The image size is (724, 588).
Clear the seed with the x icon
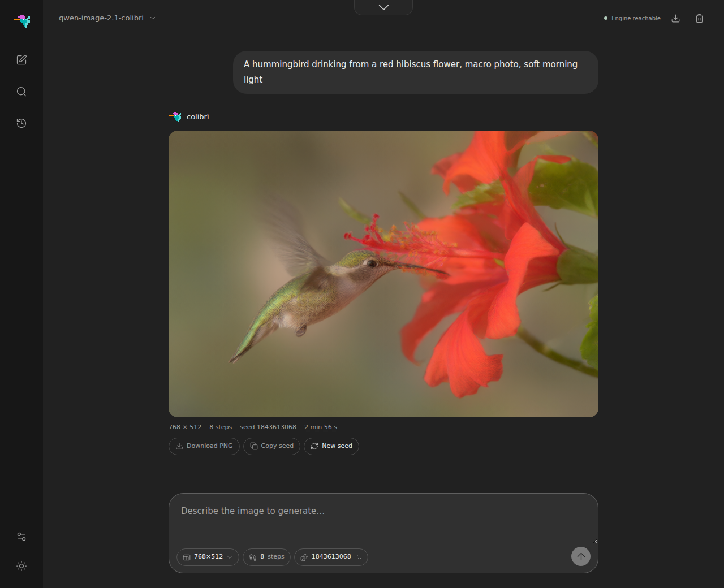pyautogui.click(x=360, y=557)
